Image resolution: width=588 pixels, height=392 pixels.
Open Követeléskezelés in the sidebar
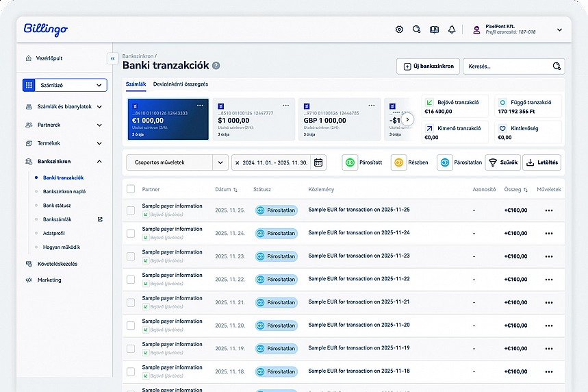[x=57, y=264]
